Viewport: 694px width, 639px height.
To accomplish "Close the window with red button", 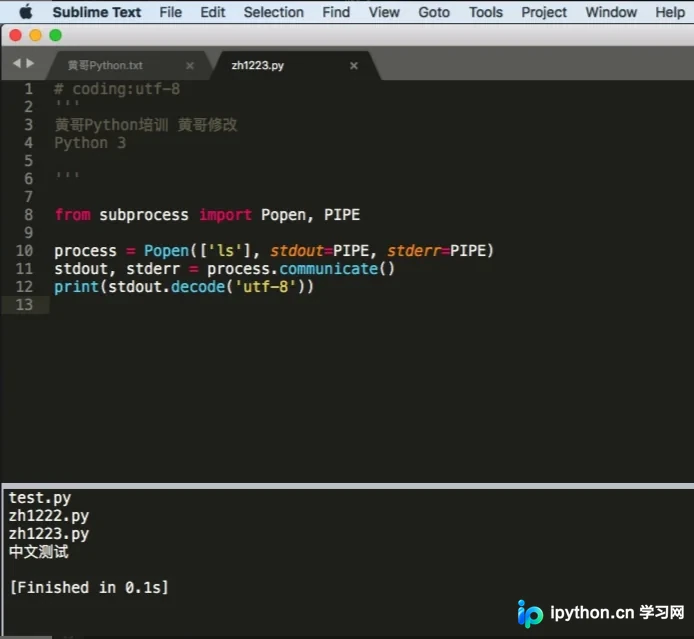I will click(x=15, y=35).
